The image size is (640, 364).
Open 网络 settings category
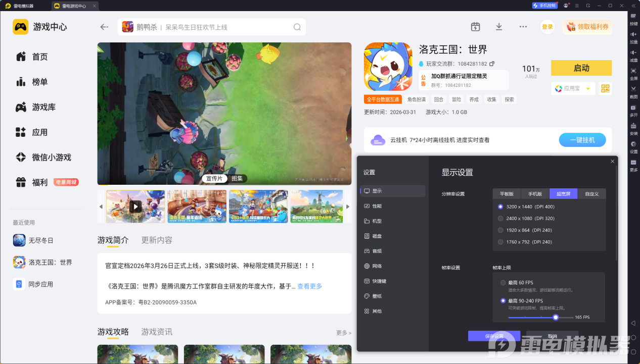(393, 266)
